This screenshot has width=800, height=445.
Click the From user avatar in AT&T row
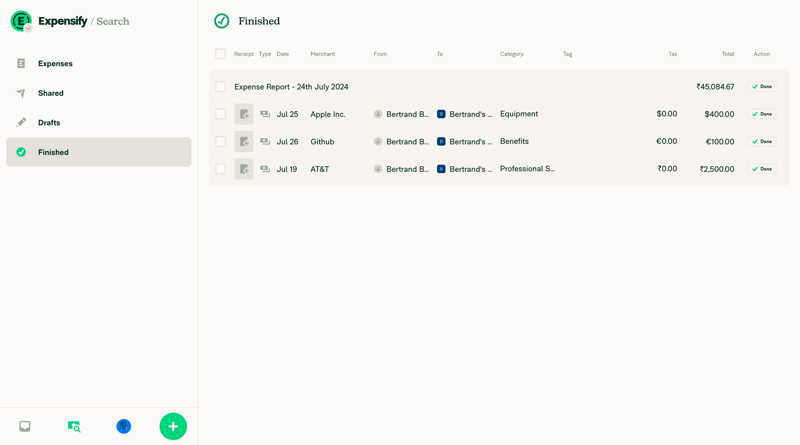(x=378, y=169)
